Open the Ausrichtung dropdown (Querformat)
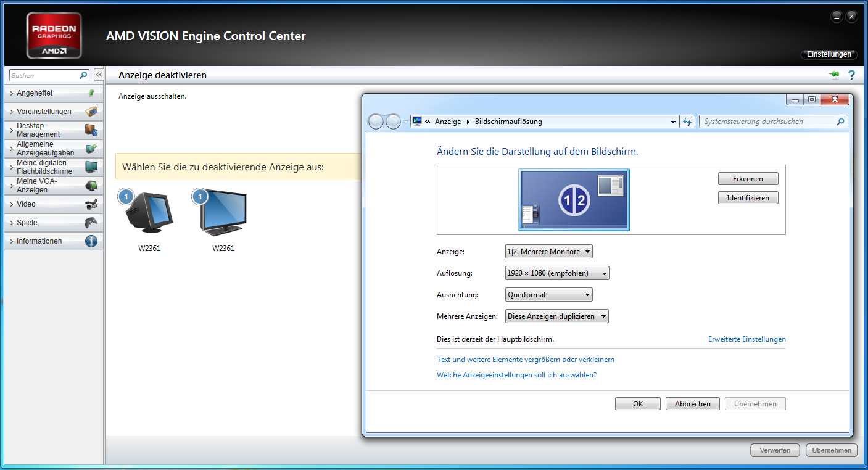Image resolution: width=868 pixels, height=470 pixels. tap(548, 295)
